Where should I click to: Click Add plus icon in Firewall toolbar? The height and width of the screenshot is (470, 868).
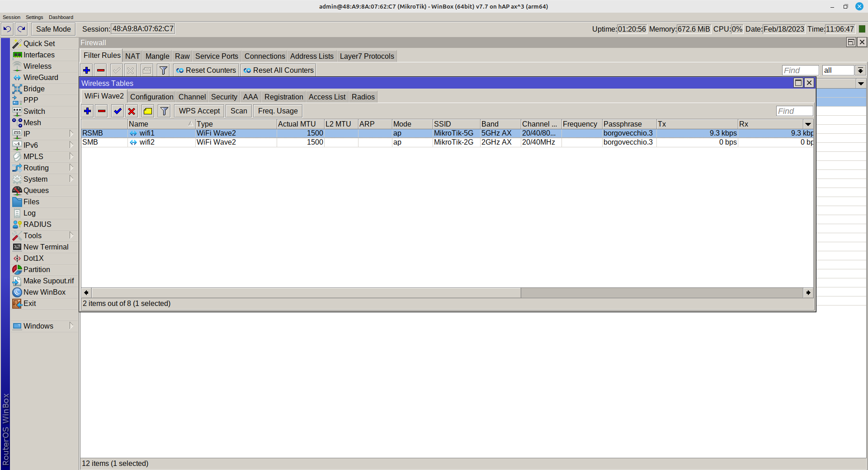click(87, 70)
